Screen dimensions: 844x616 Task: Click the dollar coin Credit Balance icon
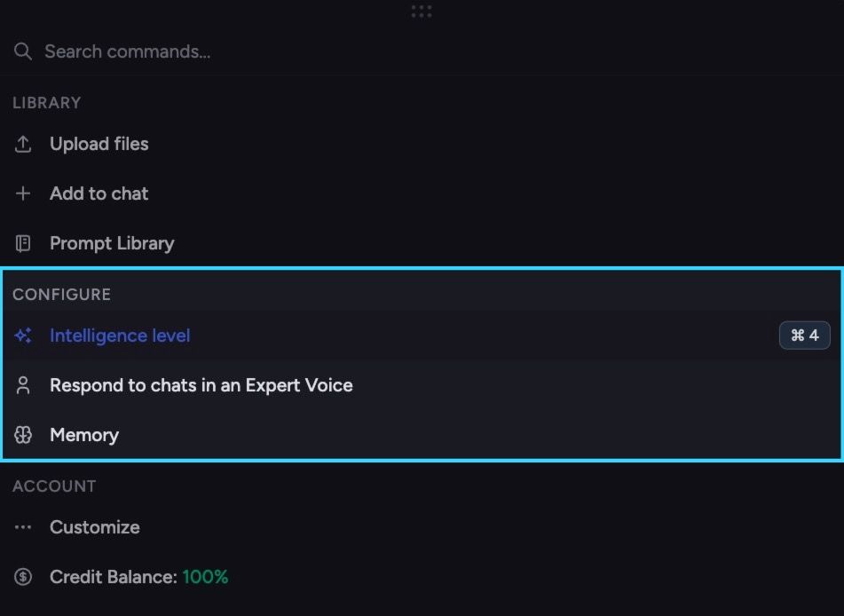click(22, 577)
